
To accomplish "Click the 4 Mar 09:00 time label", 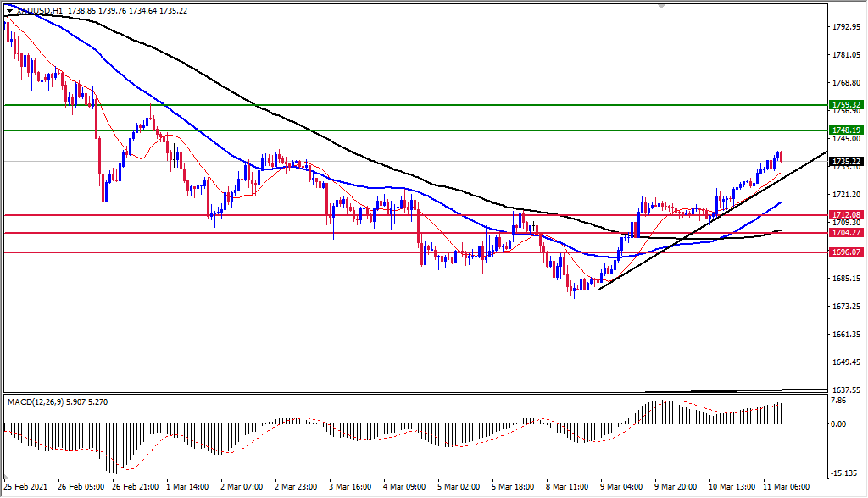I will point(404,487).
